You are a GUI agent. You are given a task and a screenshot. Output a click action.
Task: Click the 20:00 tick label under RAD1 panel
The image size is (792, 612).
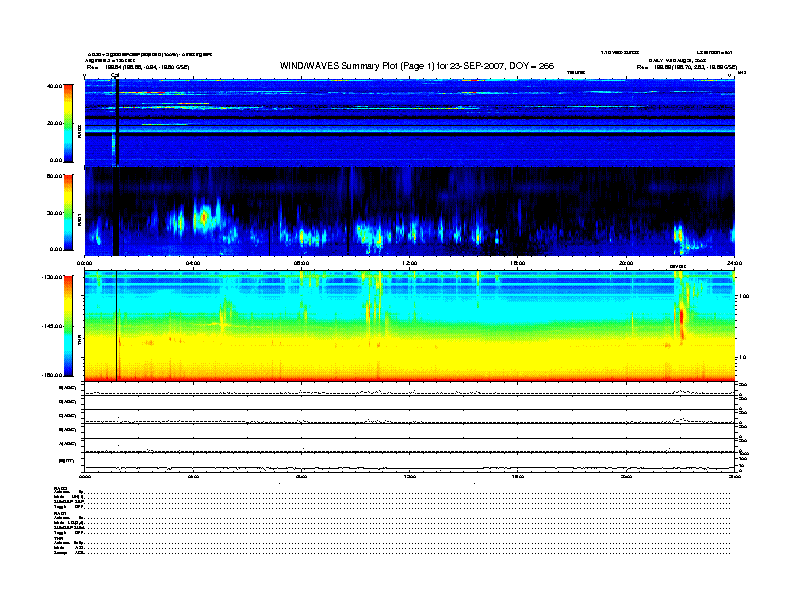(626, 263)
